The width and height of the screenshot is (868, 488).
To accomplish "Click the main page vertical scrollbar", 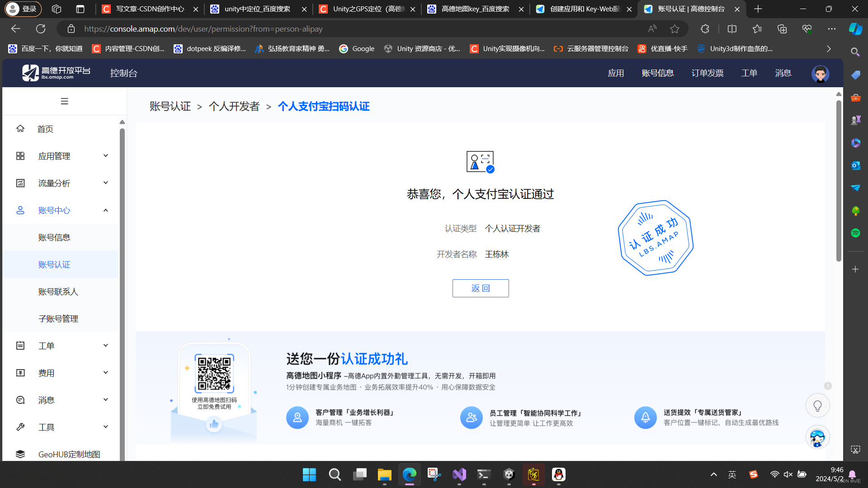I will [839, 181].
